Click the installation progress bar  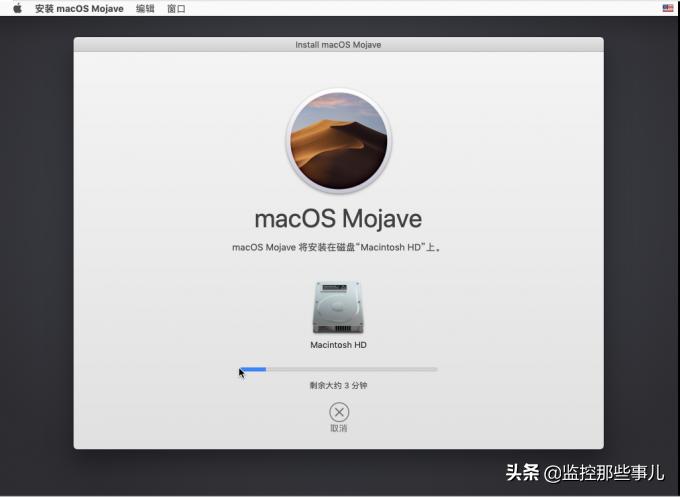pos(338,369)
